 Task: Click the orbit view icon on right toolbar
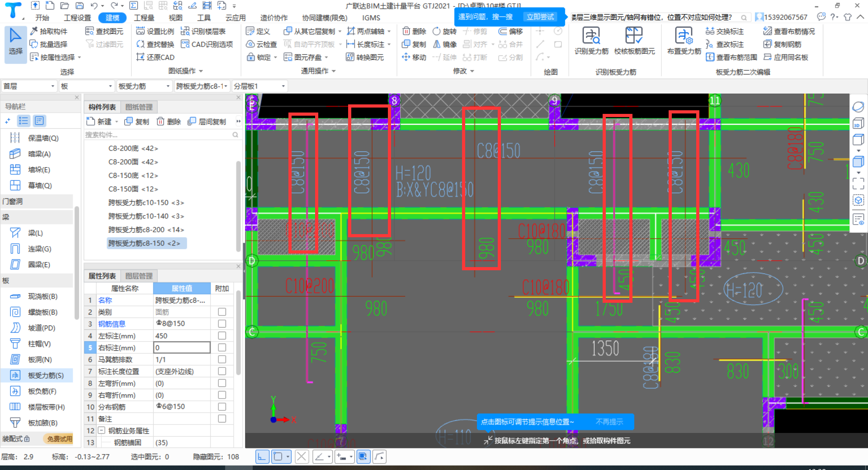(x=858, y=107)
